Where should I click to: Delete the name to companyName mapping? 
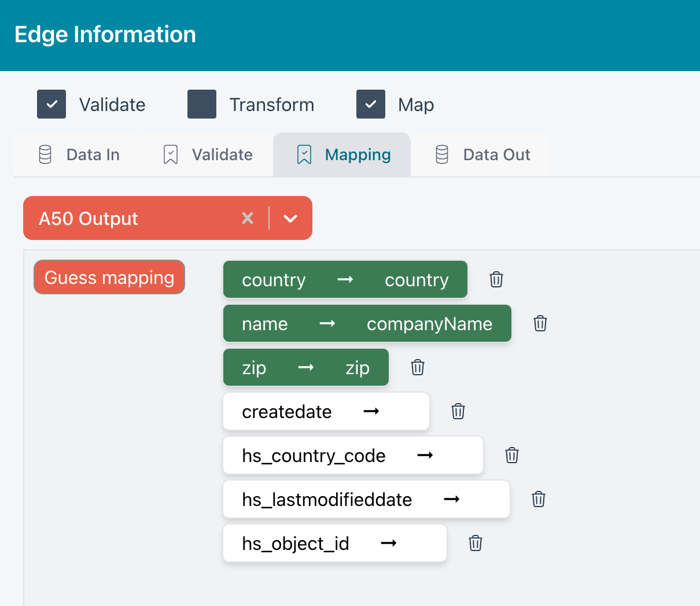(540, 323)
